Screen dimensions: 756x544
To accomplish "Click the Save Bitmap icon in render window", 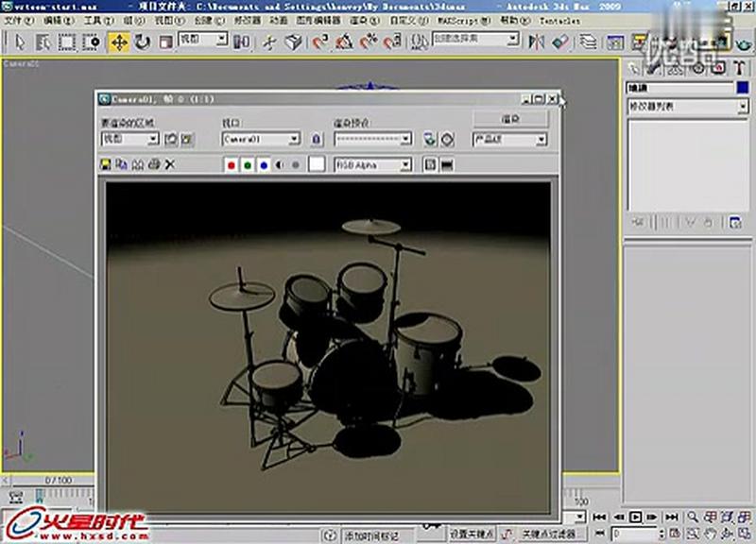I will 104,164.
